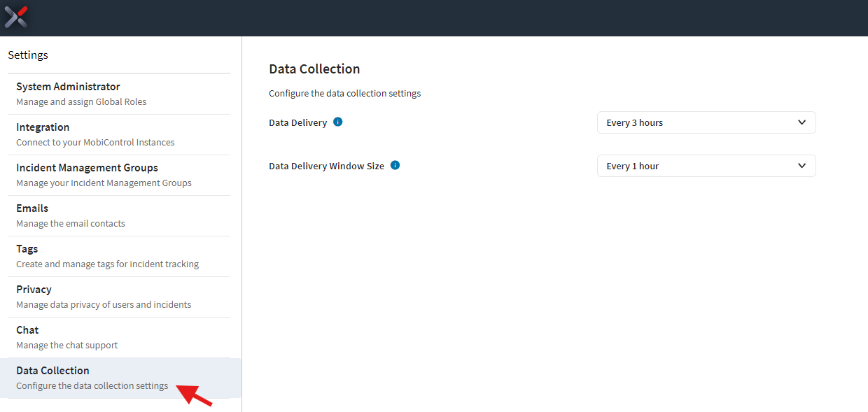Click the SOTI XSight logo icon
Viewport: 868px width, 412px height.
click(x=16, y=17)
